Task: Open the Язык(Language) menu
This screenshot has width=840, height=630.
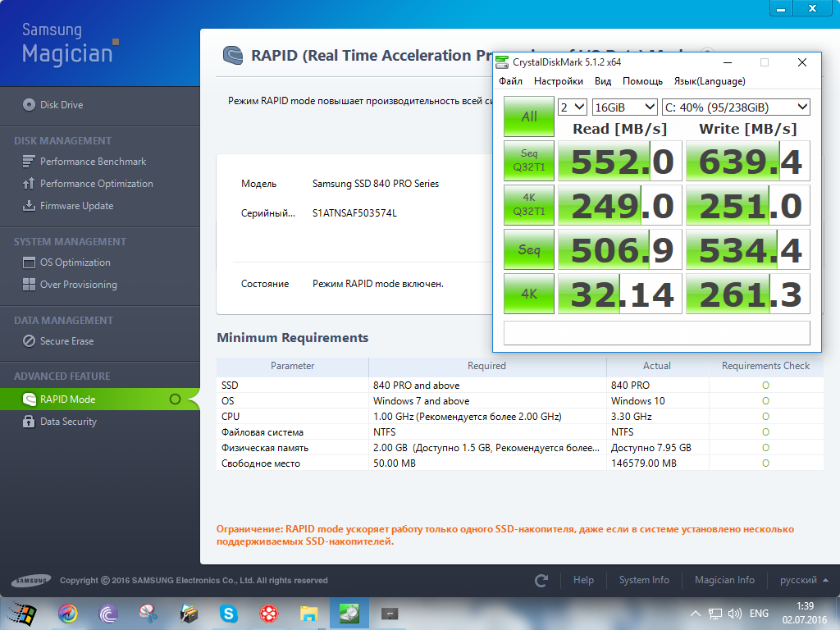Action: coord(710,81)
